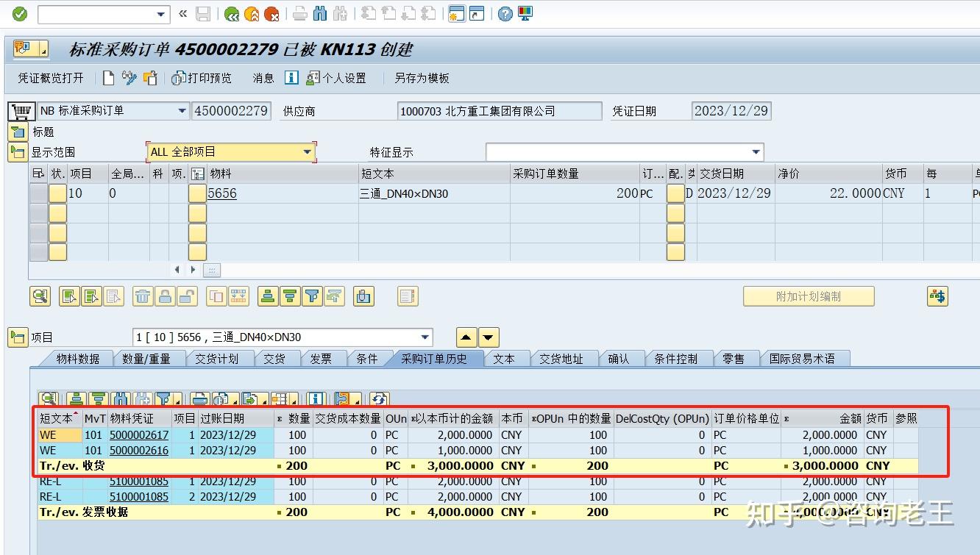Viewport: 980px width, 555px height.
Task: Click the binoculars Find icon in top toolbar
Action: [320, 14]
